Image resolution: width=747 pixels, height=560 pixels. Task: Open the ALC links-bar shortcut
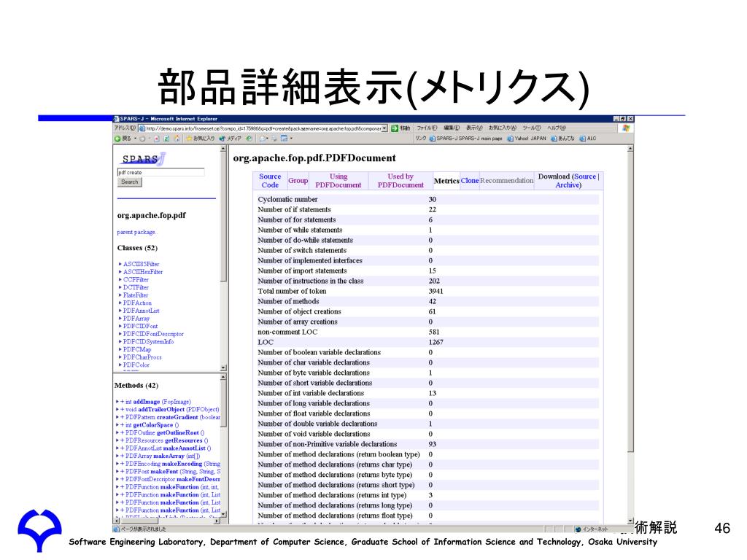pyautogui.click(x=588, y=139)
